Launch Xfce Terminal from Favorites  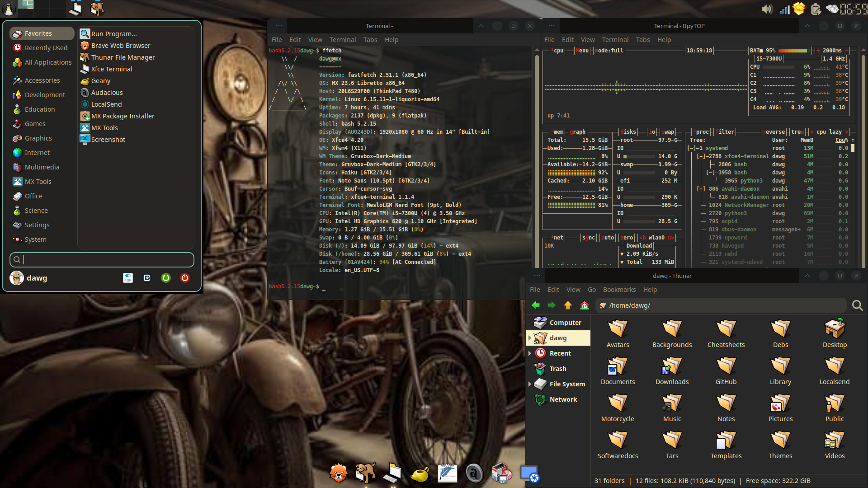136,69
